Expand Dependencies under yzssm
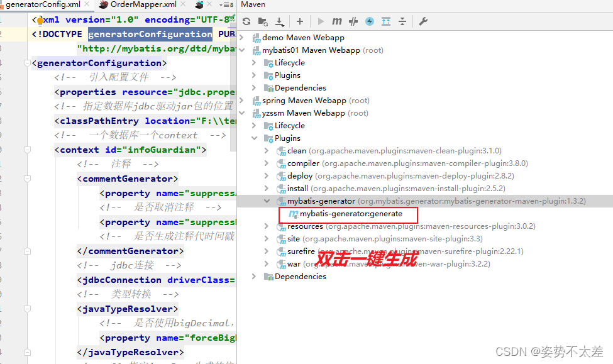This screenshot has height=364, width=613. pos(254,277)
